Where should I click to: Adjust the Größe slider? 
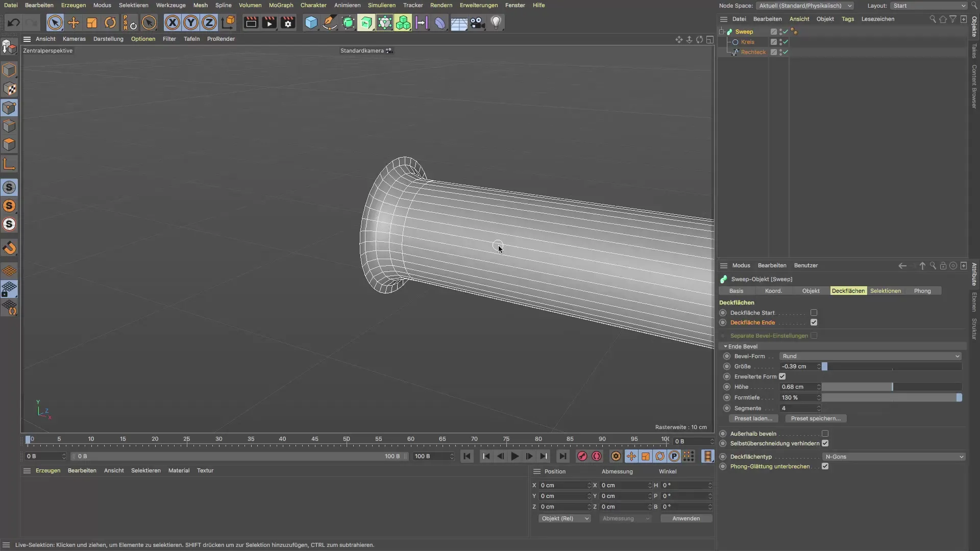(891, 366)
